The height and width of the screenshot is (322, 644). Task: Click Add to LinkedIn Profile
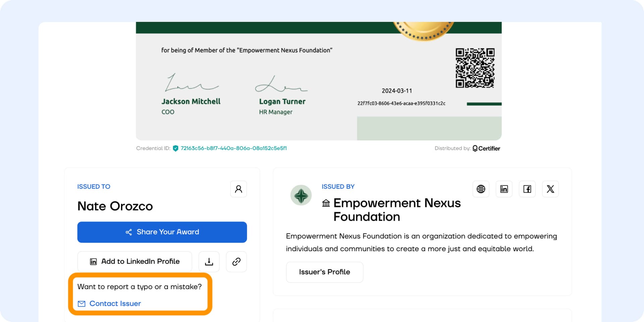pyautogui.click(x=135, y=262)
